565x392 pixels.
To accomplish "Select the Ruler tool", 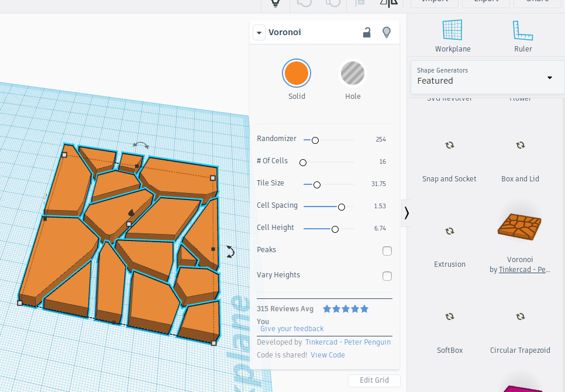I will 523,36.
